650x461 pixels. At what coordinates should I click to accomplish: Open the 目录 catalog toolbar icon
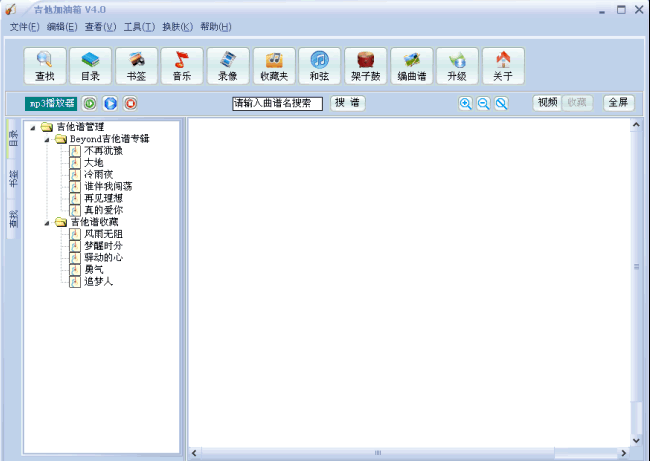(x=91, y=65)
